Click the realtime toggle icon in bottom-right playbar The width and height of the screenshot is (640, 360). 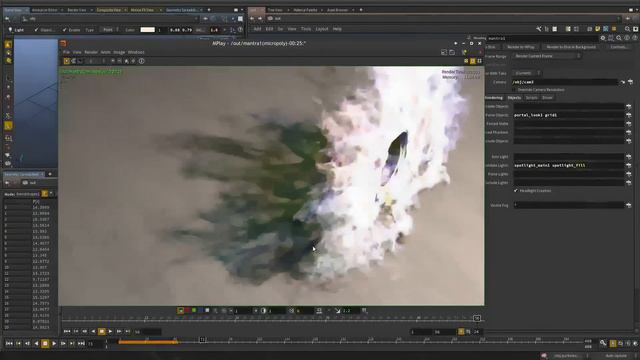coord(613,344)
